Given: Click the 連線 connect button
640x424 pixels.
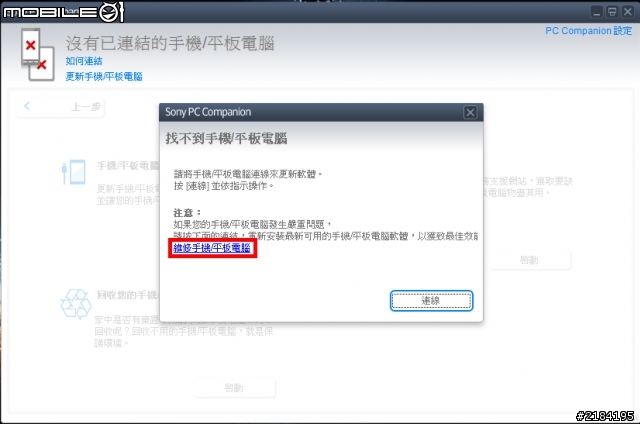Looking at the screenshot, I should click(431, 301).
